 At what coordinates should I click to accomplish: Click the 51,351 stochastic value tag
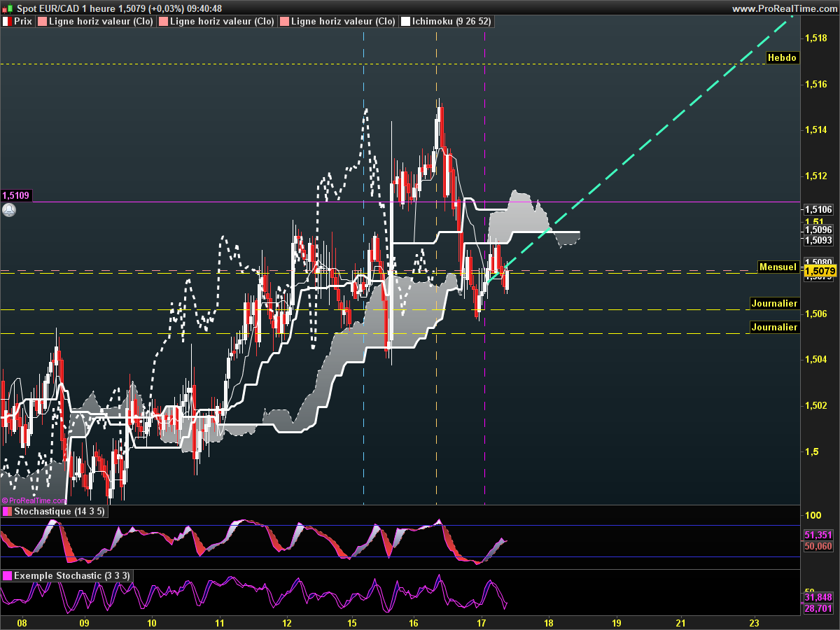pos(818,535)
